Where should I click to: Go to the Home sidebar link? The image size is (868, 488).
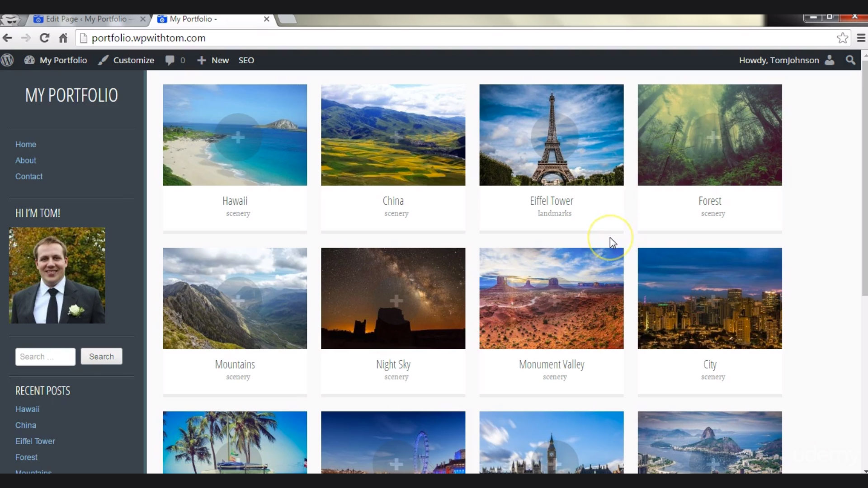[x=26, y=144]
